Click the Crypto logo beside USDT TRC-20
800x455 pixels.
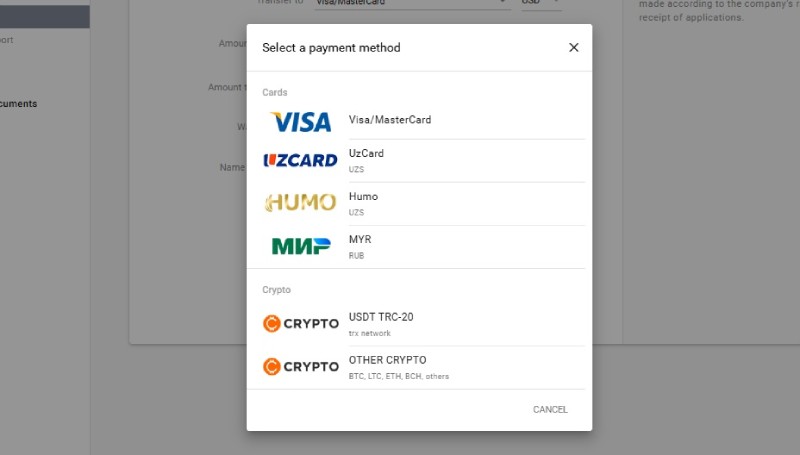tap(300, 323)
